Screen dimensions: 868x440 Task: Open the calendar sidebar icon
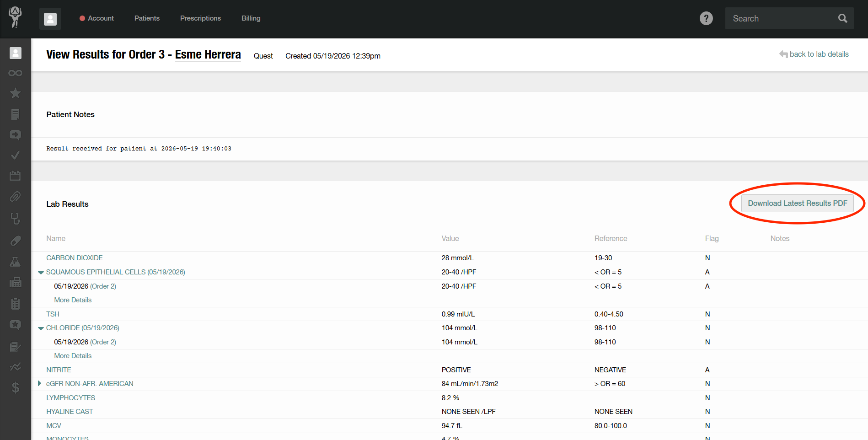pos(15,175)
